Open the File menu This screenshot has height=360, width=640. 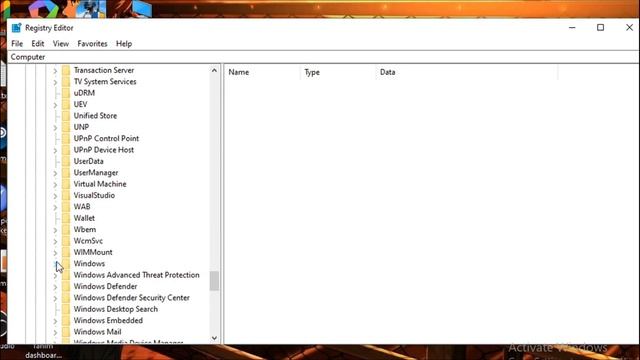click(17, 44)
